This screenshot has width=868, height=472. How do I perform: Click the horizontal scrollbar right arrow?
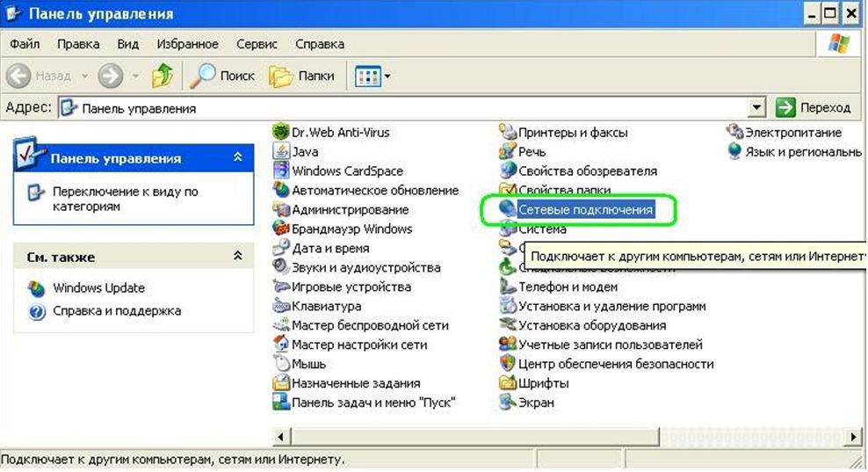(x=851, y=436)
